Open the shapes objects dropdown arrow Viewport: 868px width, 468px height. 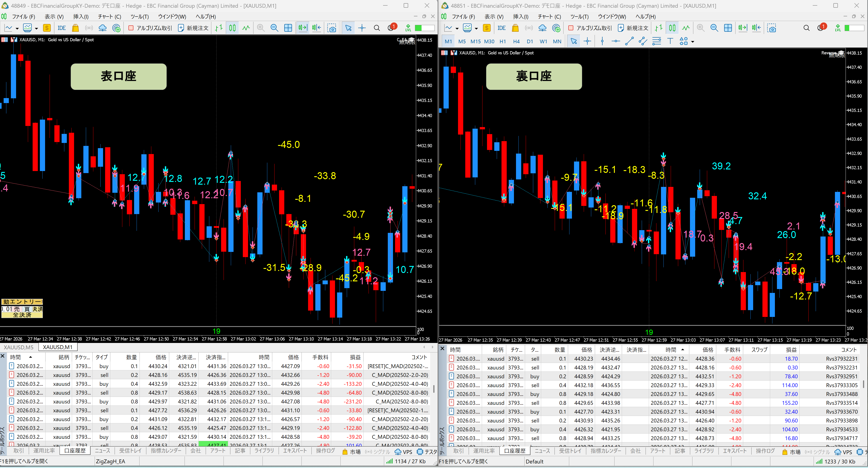(x=693, y=42)
